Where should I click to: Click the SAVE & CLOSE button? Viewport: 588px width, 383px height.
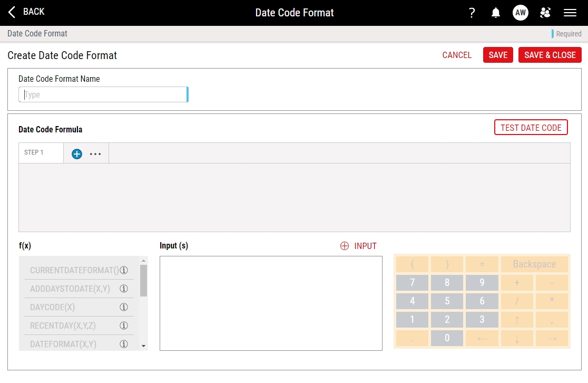coord(550,55)
